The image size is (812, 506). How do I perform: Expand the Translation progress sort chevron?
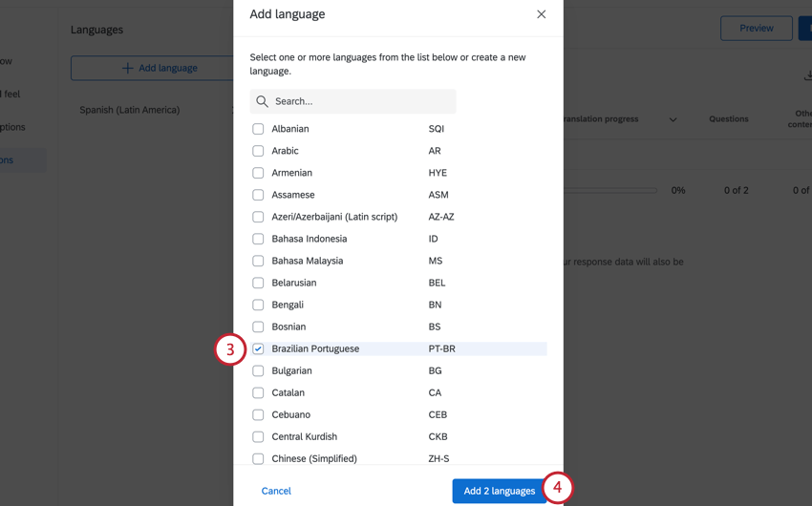pyautogui.click(x=673, y=120)
